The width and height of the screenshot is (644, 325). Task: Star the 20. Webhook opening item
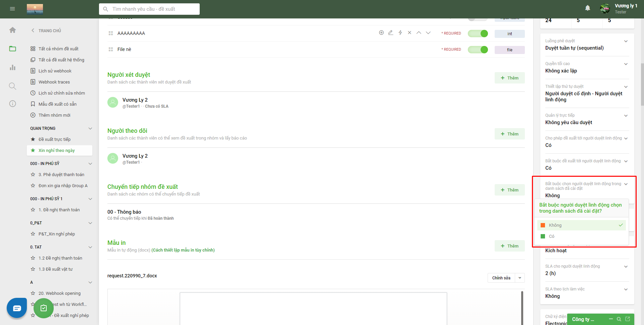tap(33, 293)
